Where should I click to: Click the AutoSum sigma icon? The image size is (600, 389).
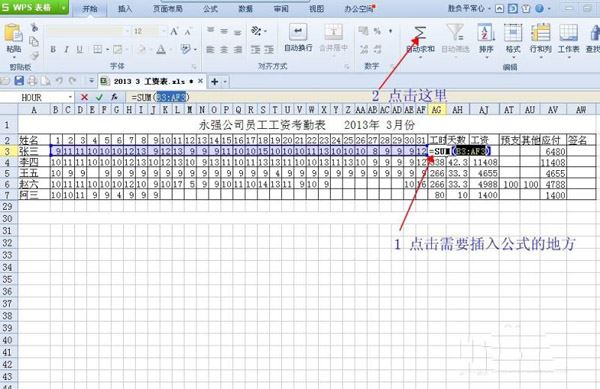pos(420,34)
